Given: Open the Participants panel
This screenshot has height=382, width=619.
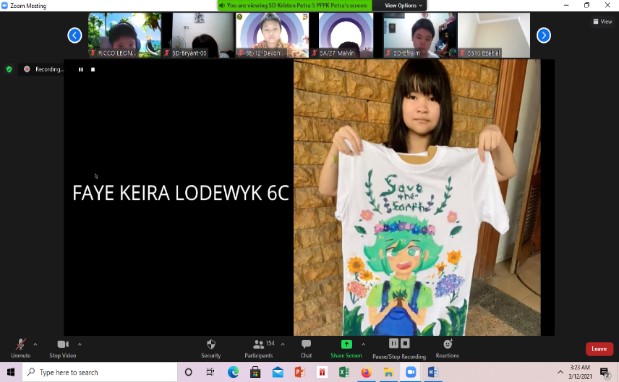Looking at the screenshot, I should [259, 345].
